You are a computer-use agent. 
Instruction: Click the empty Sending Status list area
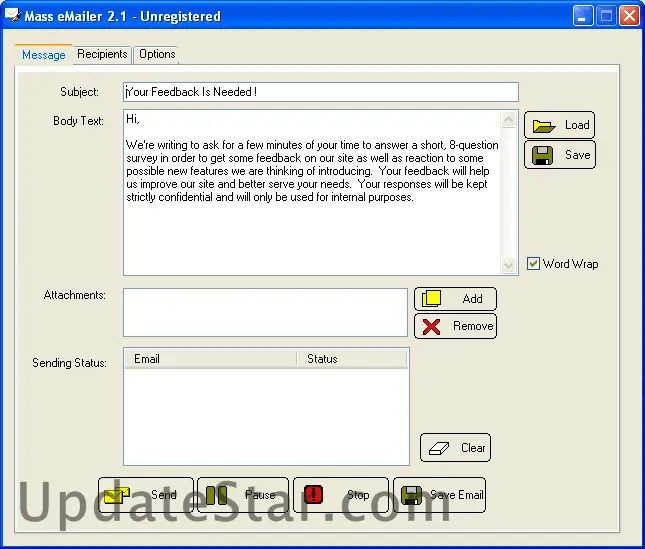click(x=266, y=416)
